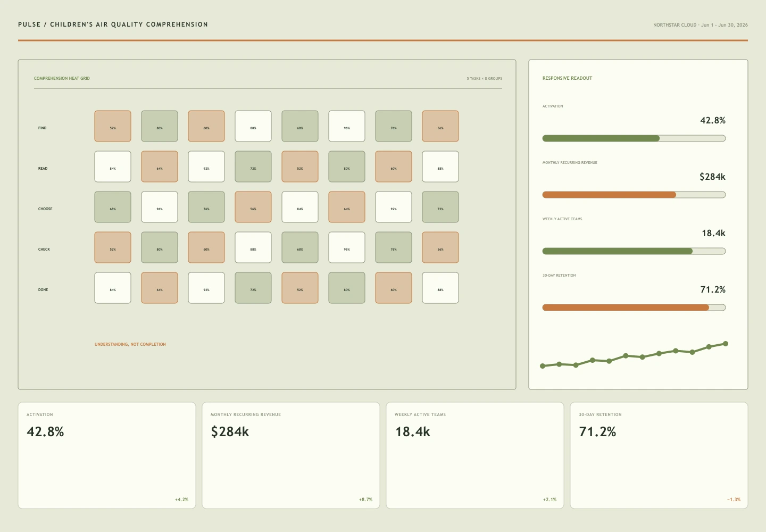Viewport: 766px width, 532px height.
Task: Click the green trend sparkline chart
Action: click(x=634, y=355)
